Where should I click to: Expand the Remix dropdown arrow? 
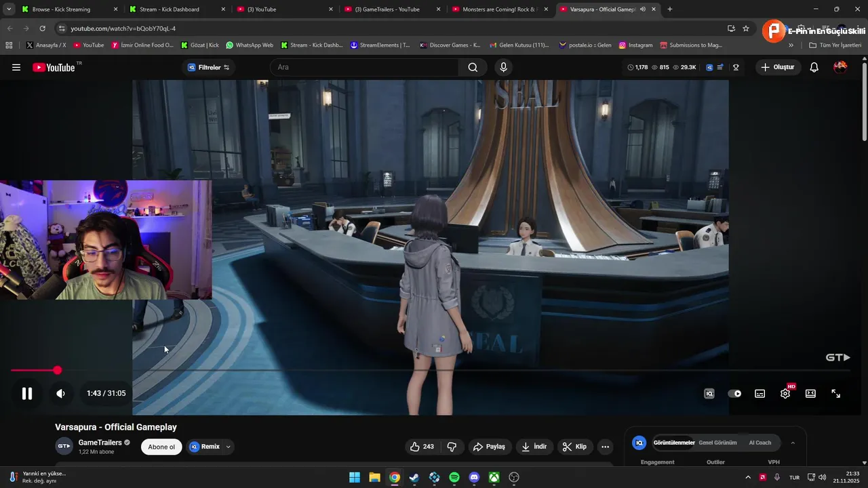[229, 447]
